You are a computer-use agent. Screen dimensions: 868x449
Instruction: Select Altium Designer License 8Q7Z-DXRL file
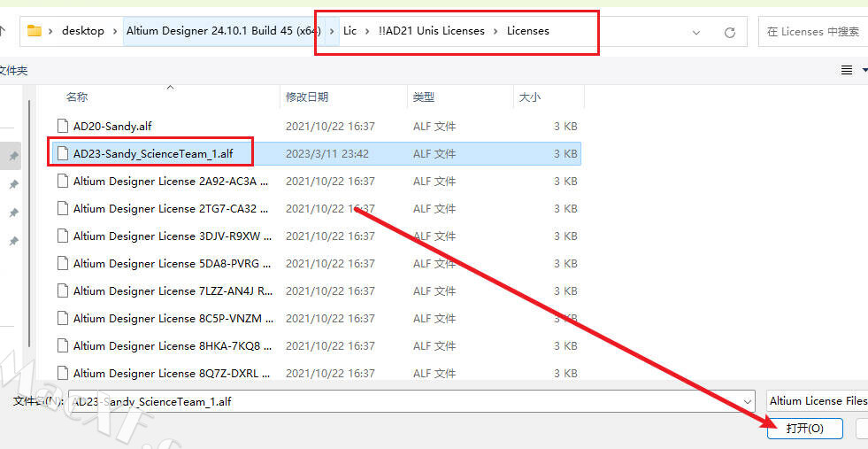point(316,373)
